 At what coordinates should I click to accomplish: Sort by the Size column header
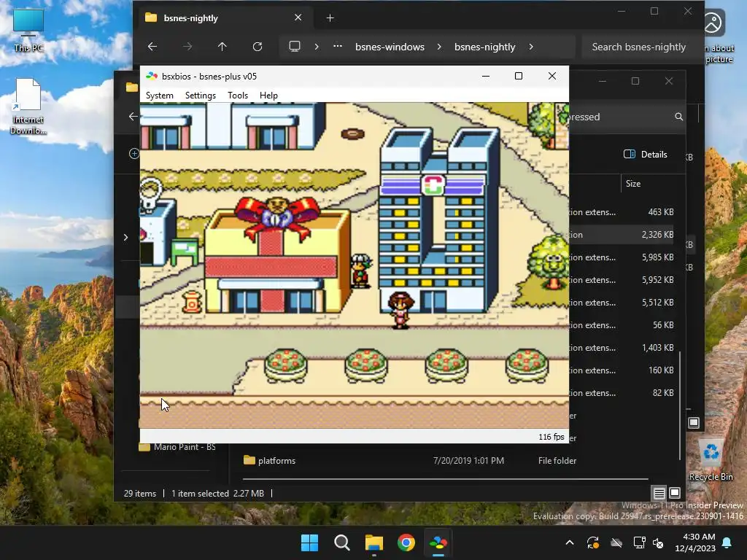(x=632, y=184)
